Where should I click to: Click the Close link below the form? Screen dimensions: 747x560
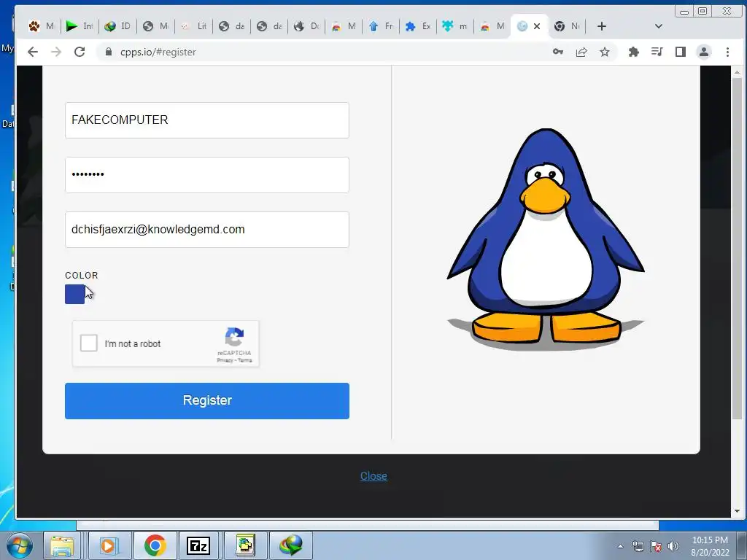tap(373, 475)
